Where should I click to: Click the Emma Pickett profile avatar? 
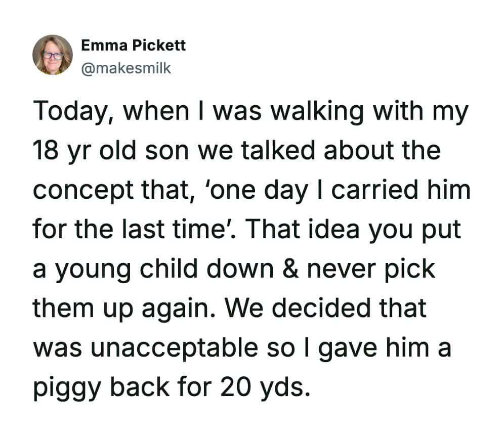tap(53, 55)
